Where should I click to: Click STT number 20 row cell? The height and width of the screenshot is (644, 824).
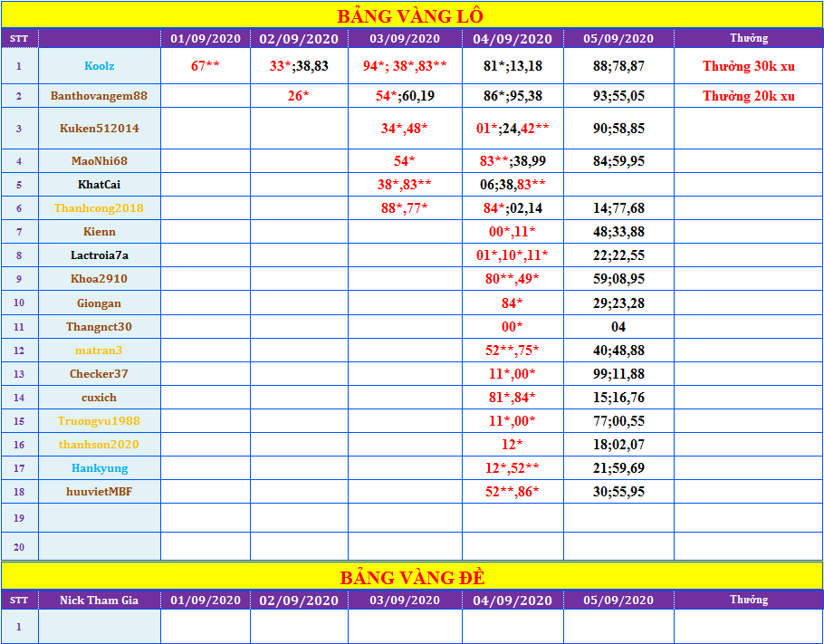coord(19,547)
